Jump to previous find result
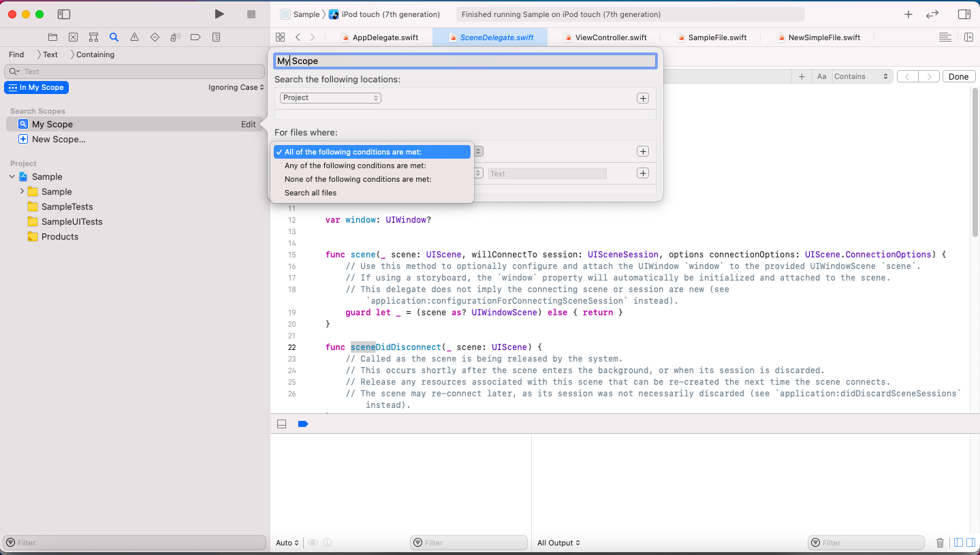980x555 pixels. coord(908,77)
